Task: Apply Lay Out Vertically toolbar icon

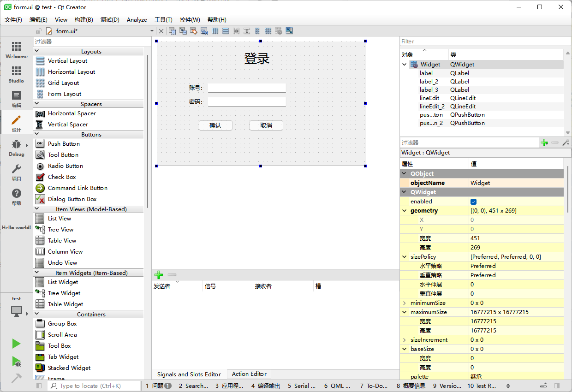Action: click(226, 31)
